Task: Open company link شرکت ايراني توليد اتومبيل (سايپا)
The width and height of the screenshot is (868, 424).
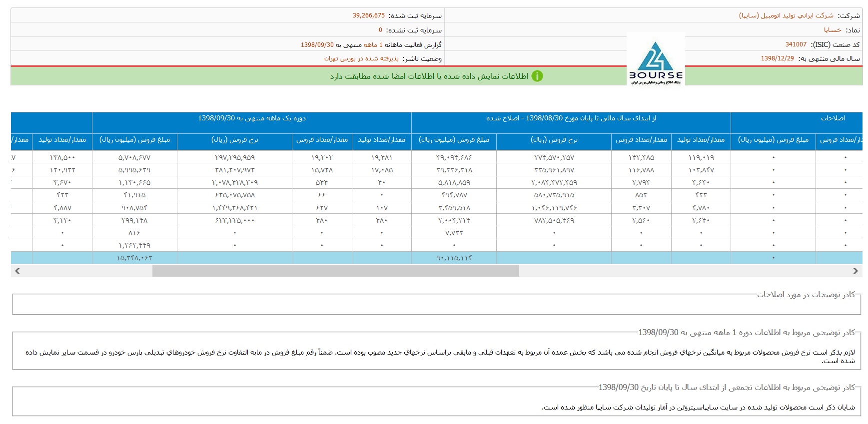Action: point(786,15)
